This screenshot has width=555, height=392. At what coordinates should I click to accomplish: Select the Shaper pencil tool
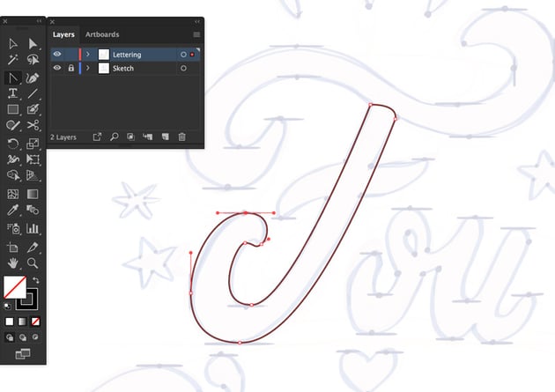[x=12, y=125]
